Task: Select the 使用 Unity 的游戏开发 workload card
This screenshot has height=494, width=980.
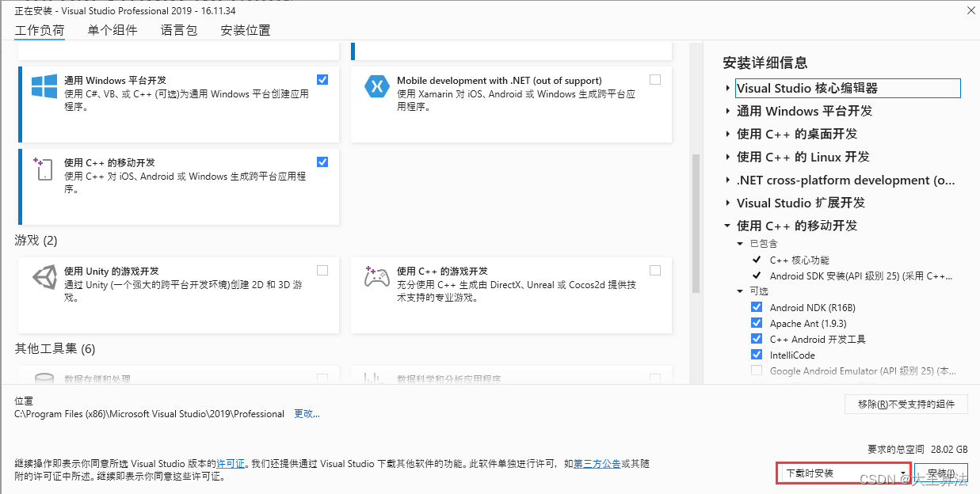Action: [178, 295]
